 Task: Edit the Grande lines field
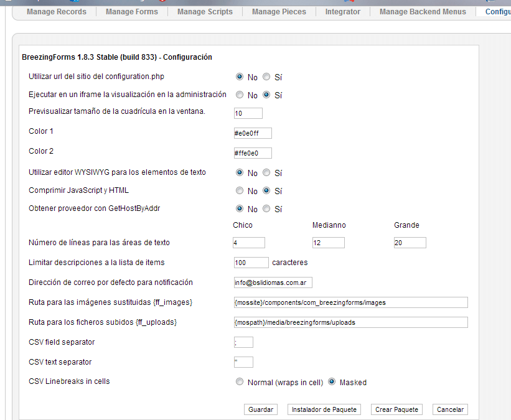tap(410, 243)
